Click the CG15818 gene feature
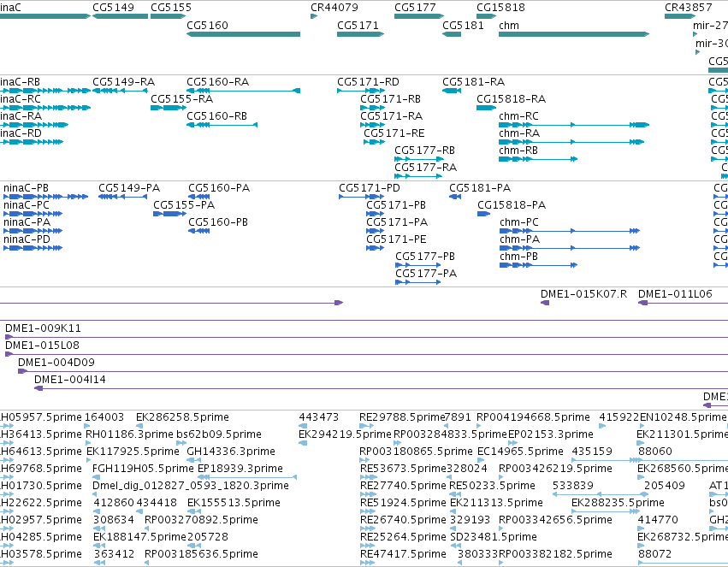The width and height of the screenshot is (728, 567). 487,16
